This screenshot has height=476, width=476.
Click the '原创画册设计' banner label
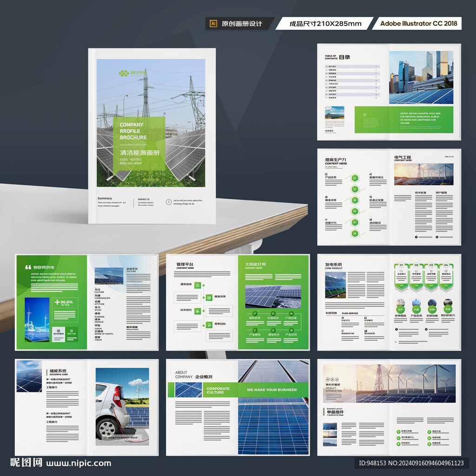(242, 24)
